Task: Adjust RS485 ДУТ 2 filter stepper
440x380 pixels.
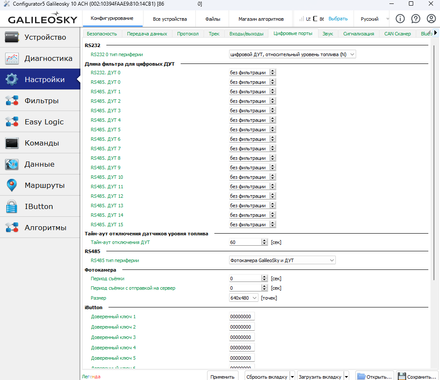Action: point(273,101)
